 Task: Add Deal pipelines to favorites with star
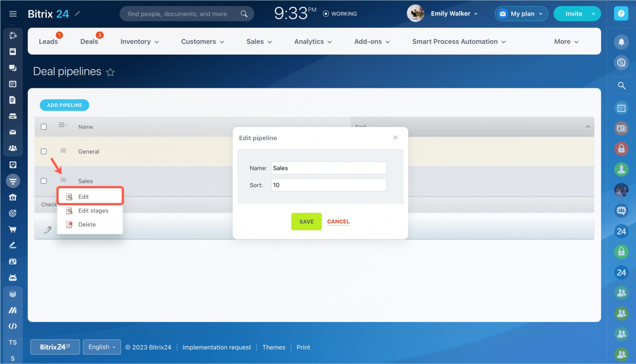pyautogui.click(x=110, y=73)
